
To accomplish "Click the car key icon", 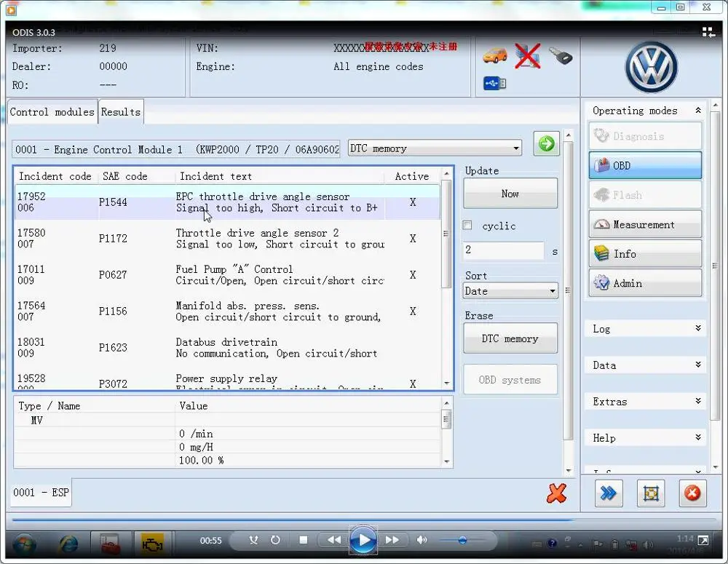I will tap(561, 56).
